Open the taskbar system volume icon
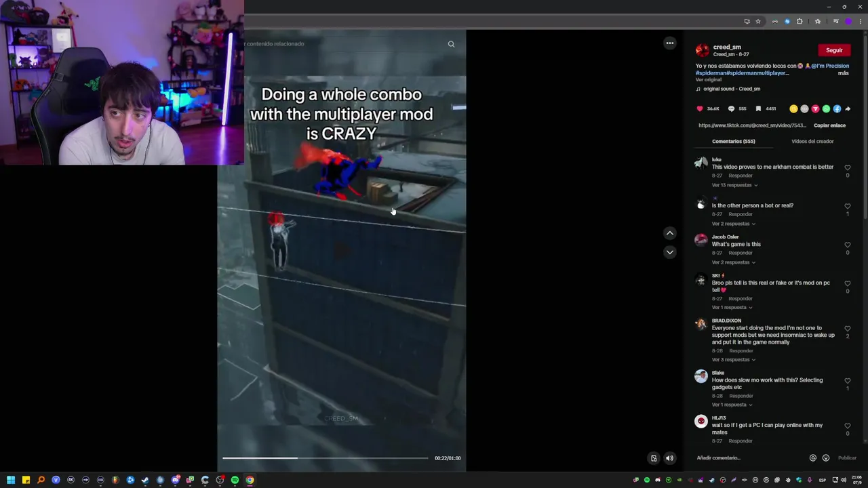Viewport: 868px width, 488px height. tap(844, 480)
